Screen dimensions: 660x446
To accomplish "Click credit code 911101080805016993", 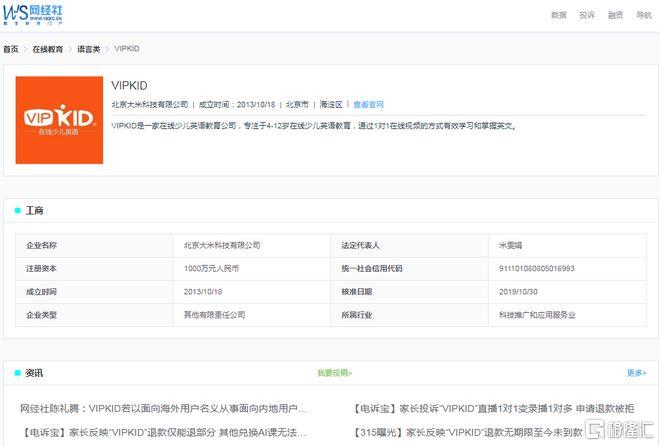I will (x=537, y=268).
